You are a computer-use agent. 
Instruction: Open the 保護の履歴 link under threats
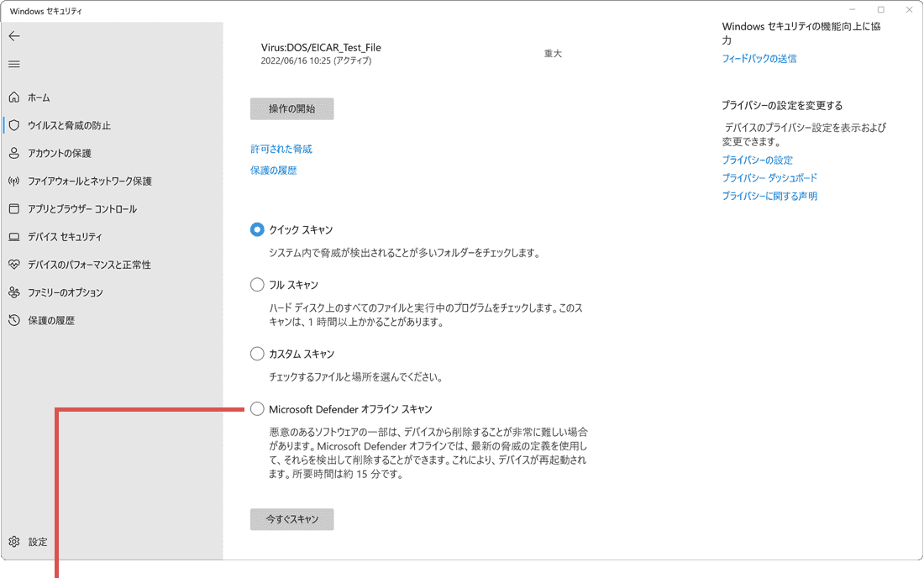pos(274,171)
